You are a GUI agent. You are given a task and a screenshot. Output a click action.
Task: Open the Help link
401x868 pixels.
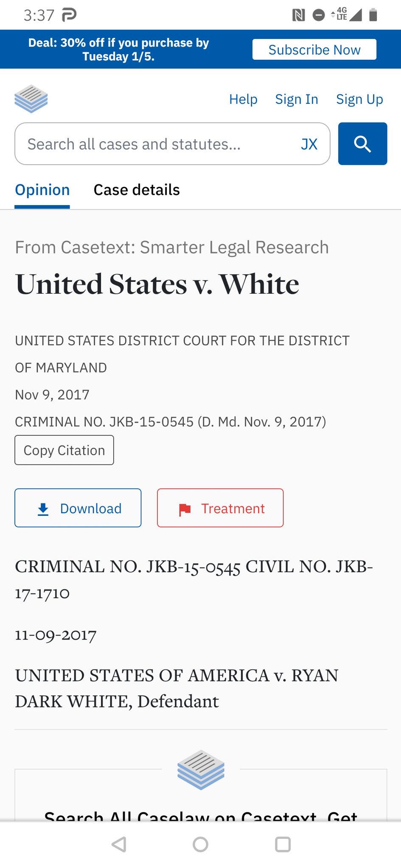pos(243,99)
